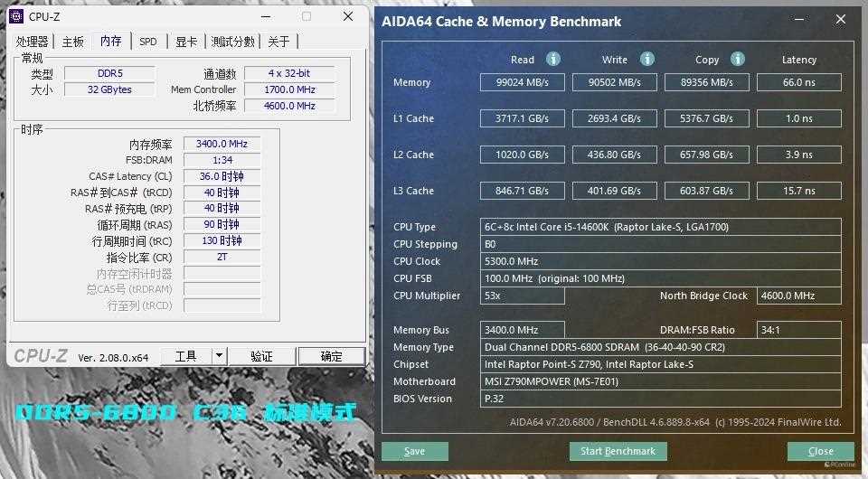Image resolution: width=868 pixels, height=479 pixels.
Task: Click the FSB:DRAM value 1:34
Action: [222, 160]
